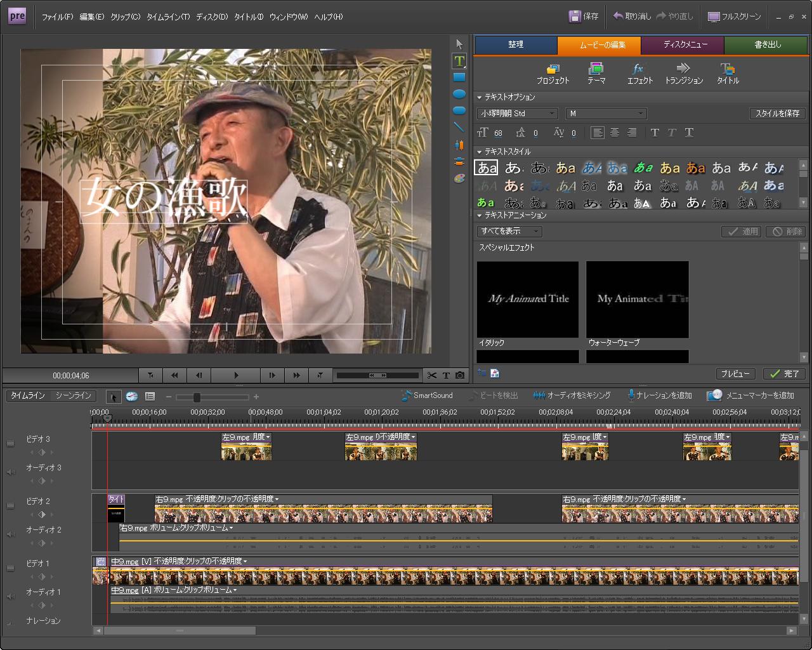Open the color properties palette icon

(x=459, y=178)
